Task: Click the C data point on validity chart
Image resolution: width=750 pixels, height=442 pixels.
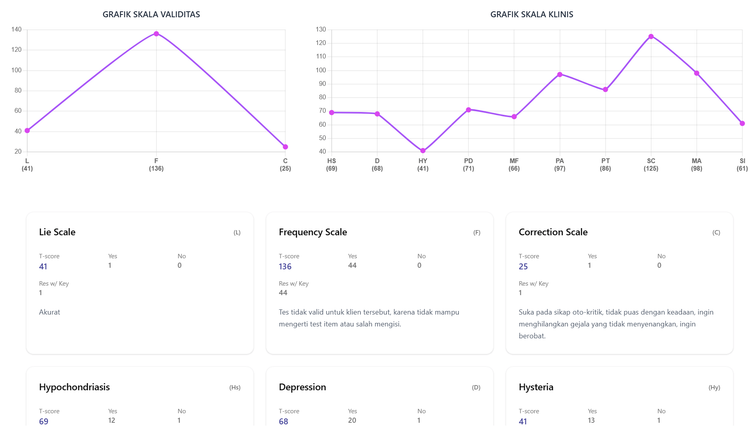Action: click(285, 147)
